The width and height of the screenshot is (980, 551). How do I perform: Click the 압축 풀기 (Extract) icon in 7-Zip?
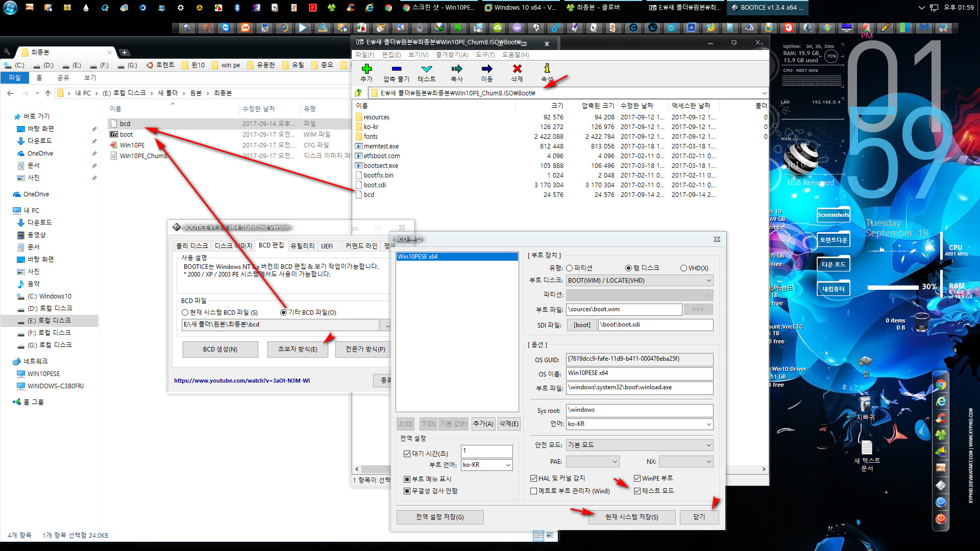(x=397, y=69)
